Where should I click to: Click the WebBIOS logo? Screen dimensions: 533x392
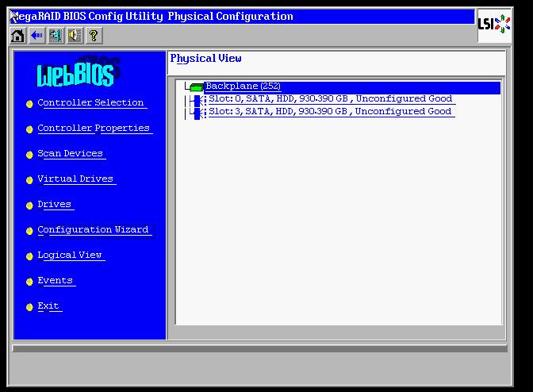tap(78, 71)
